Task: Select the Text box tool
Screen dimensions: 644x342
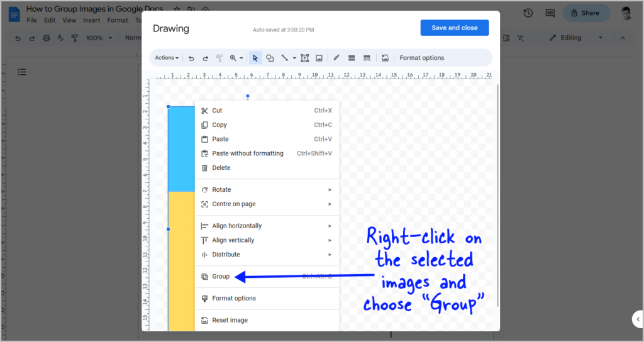Action: tap(305, 58)
